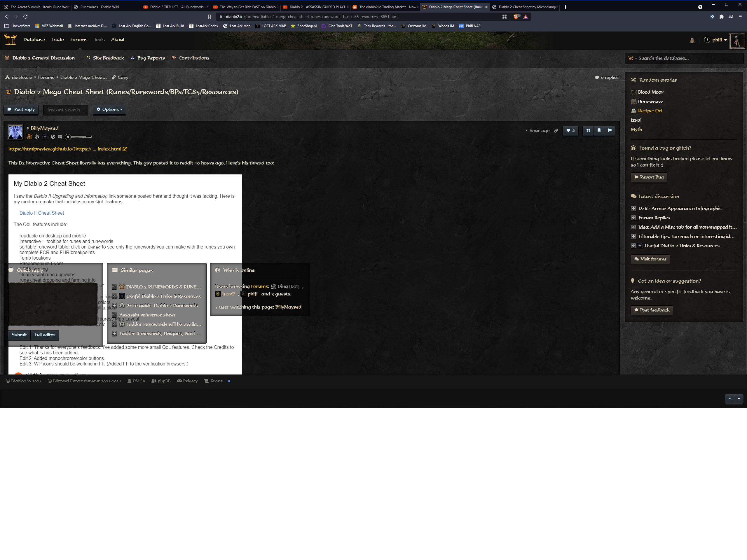Expand the D2R Armor Appearance Infographic preview

click(x=633, y=208)
